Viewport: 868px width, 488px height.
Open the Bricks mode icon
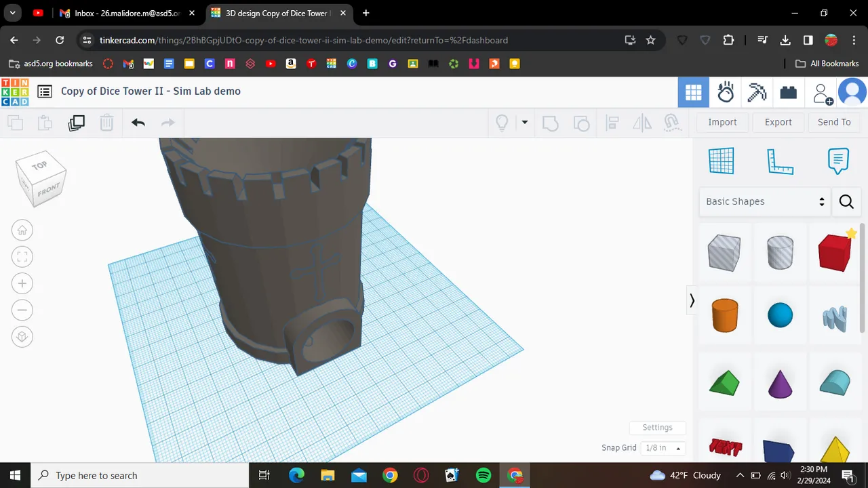788,92
